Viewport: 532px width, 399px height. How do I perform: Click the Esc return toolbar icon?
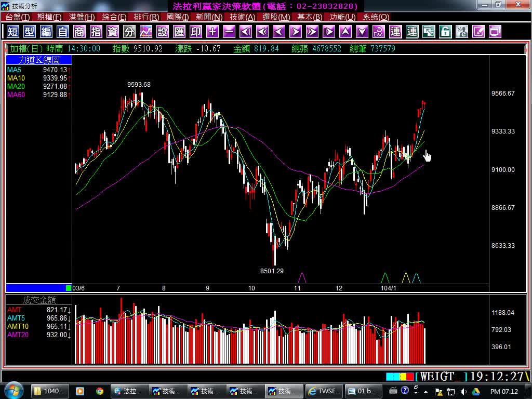click(x=379, y=32)
